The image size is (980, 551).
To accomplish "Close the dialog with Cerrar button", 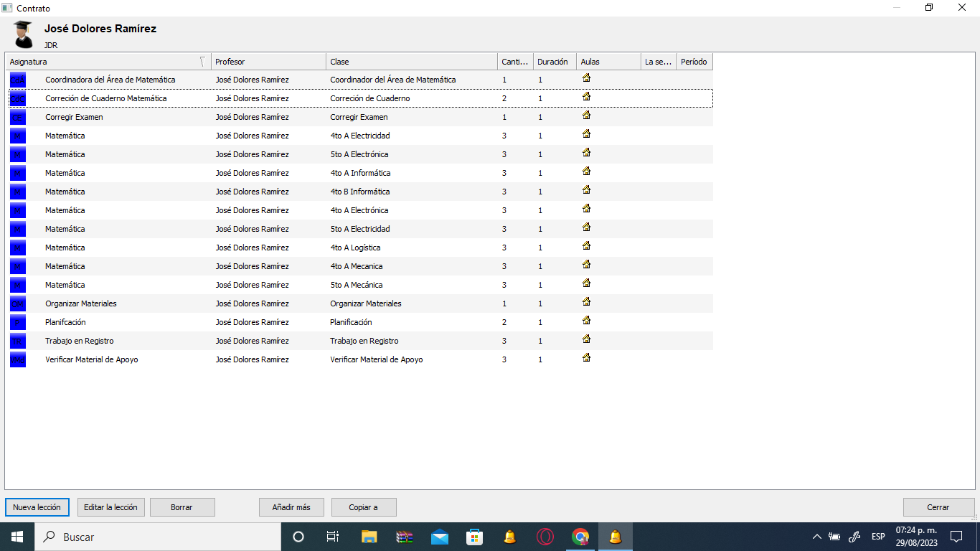I will [x=938, y=507].
